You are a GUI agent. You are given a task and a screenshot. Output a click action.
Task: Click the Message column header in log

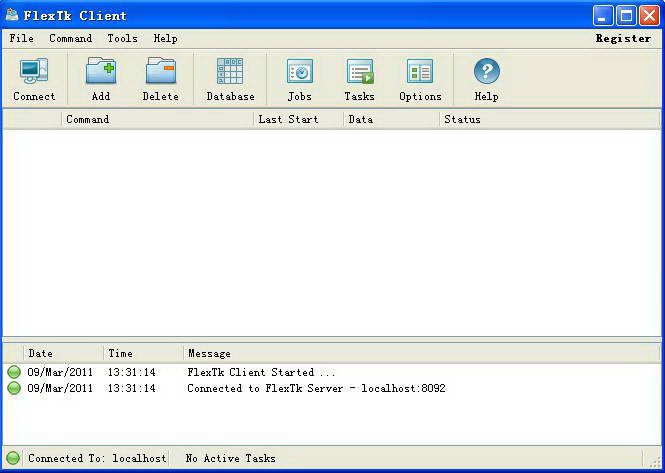(422, 353)
